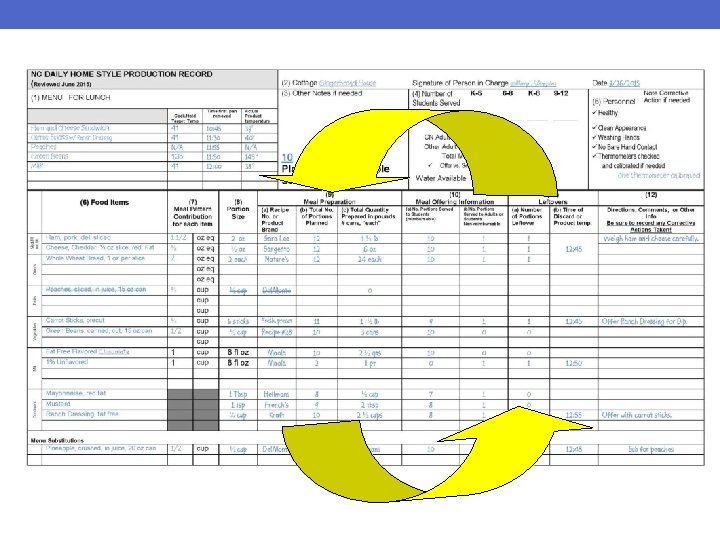Click the '12:55' discard time for Ranch Dressing
720x540 pixels.
tap(574, 415)
